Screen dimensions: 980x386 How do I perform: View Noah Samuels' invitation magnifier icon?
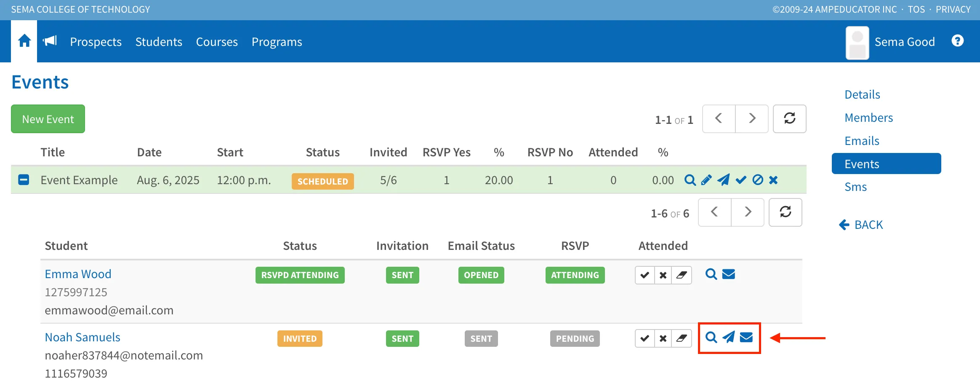click(x=711, y=337)
